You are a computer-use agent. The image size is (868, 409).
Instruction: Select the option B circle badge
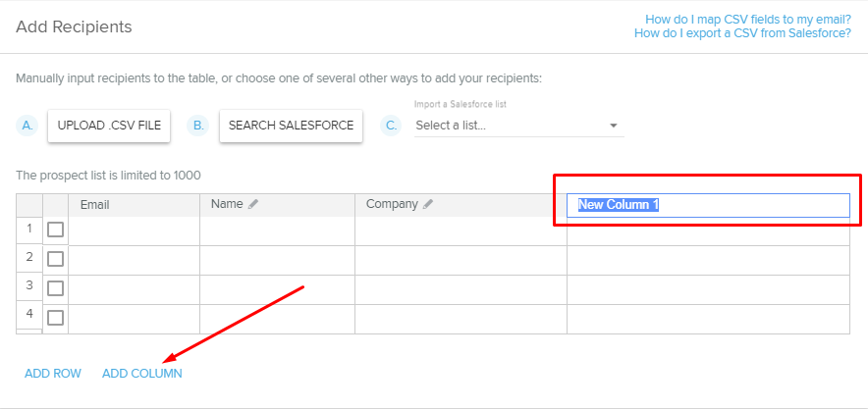[198, 126]
